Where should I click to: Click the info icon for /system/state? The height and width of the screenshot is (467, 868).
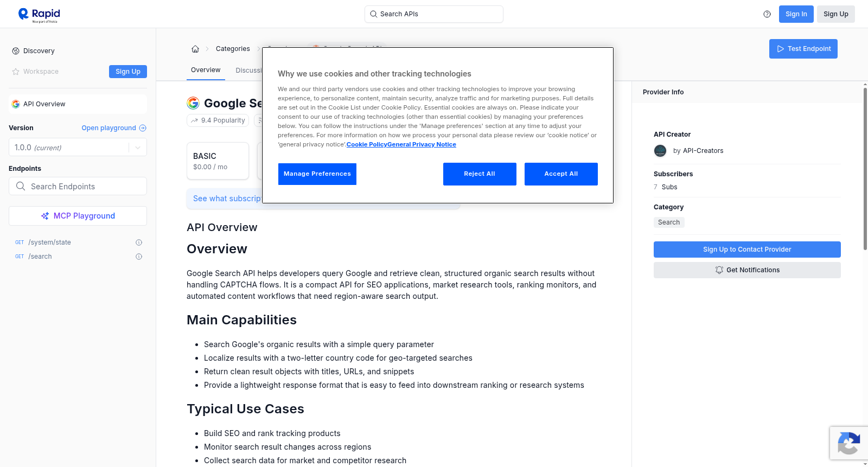pos(139,242)
